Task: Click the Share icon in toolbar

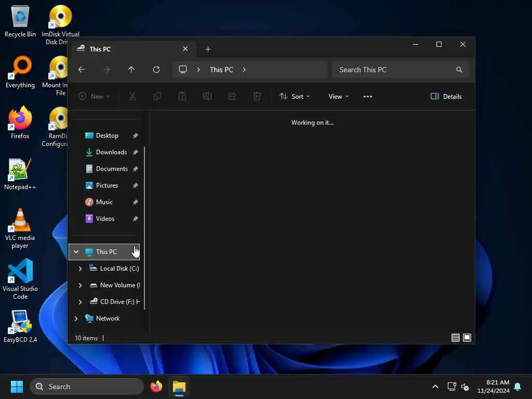Action: [x=232, y=96]
